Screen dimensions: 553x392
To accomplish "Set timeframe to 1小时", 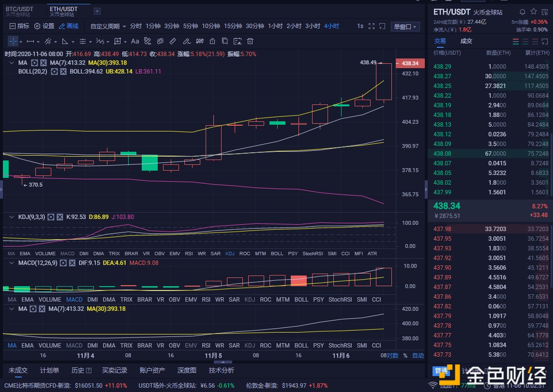I will pos(275,26).
